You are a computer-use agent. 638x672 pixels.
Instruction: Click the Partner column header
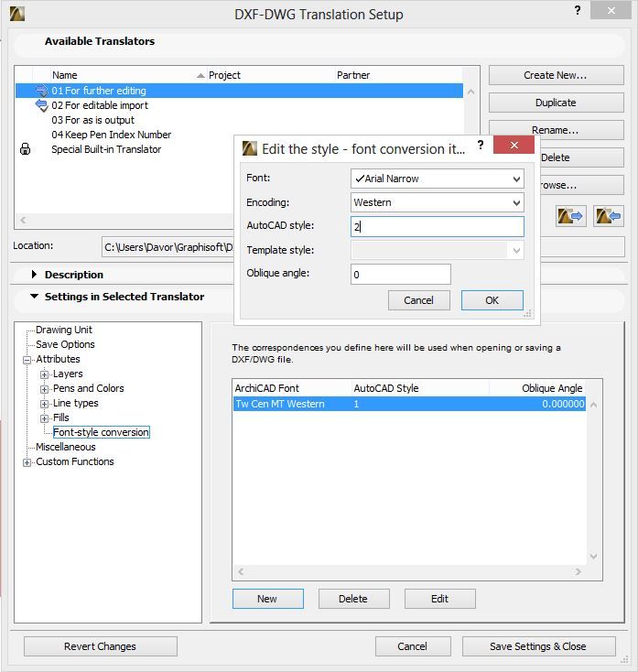398,75
